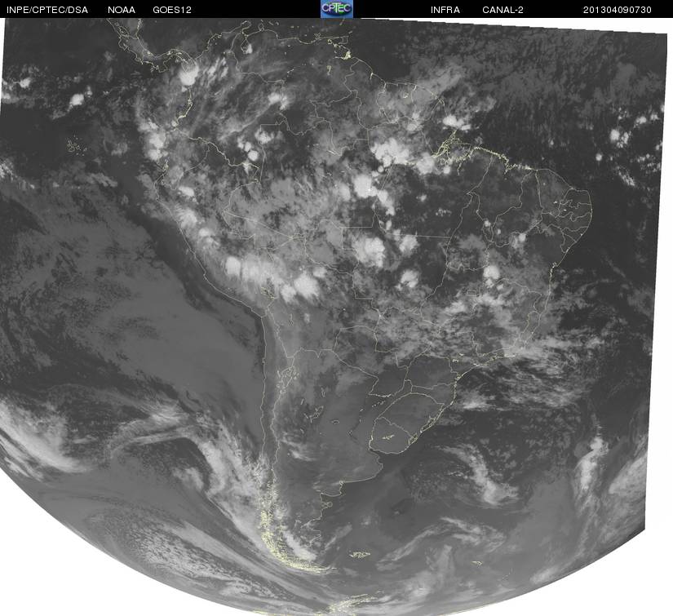Viewport: 673px width, 616px height.
Task: Select the INPE/CPTEC/DSA header text
Action: tap(47, 10)
